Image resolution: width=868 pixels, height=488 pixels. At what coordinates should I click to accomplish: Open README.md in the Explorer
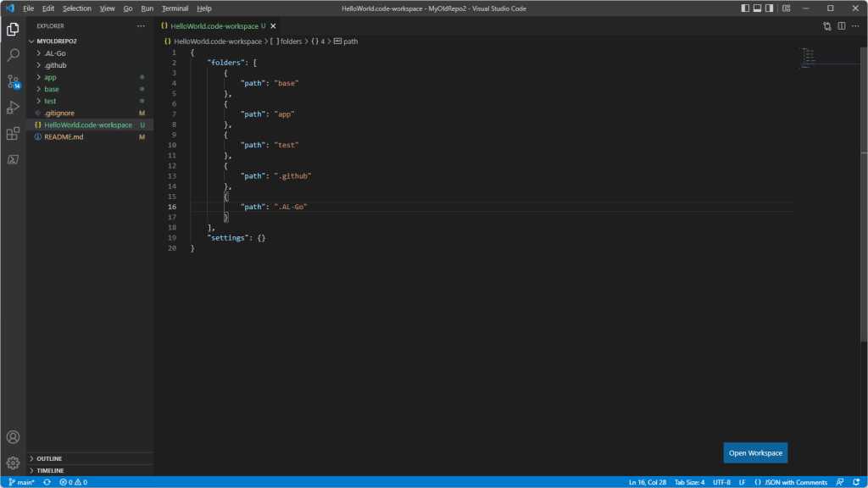pos(64,136)
